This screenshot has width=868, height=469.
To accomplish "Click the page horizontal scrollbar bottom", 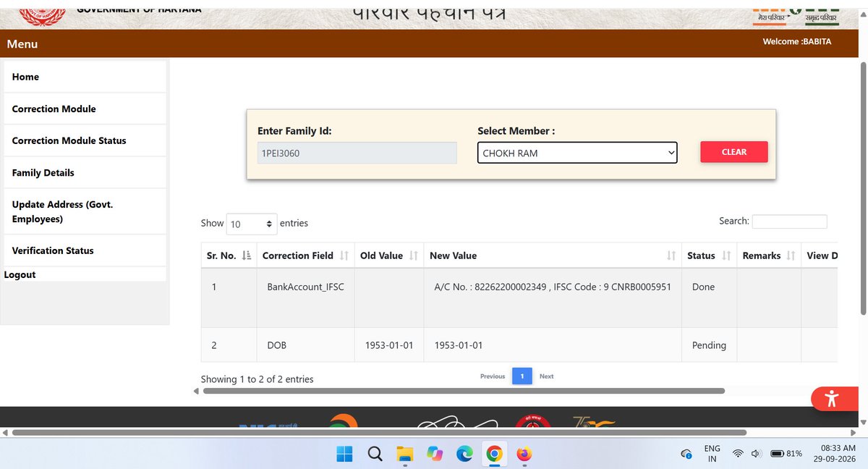I will (x=379, y=432).
